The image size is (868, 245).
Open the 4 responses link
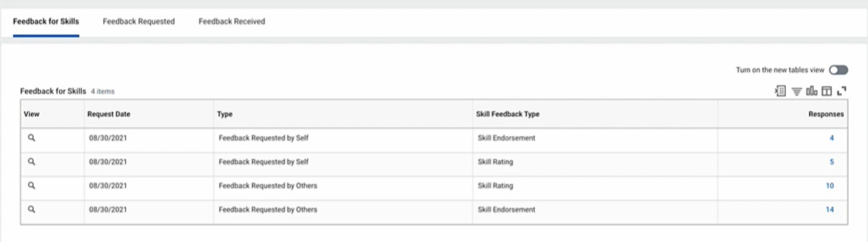point(832,138)
